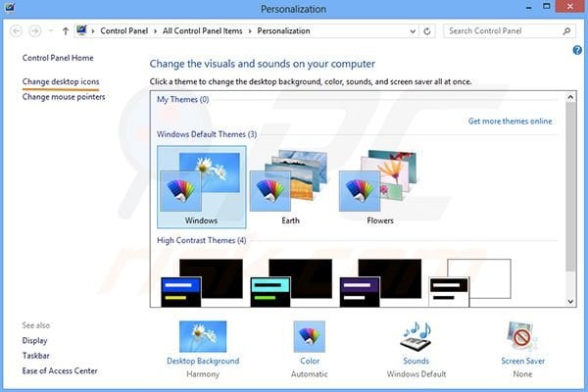Select the Windows theme
Screen dimensions: 588x392
click(202, 187)
